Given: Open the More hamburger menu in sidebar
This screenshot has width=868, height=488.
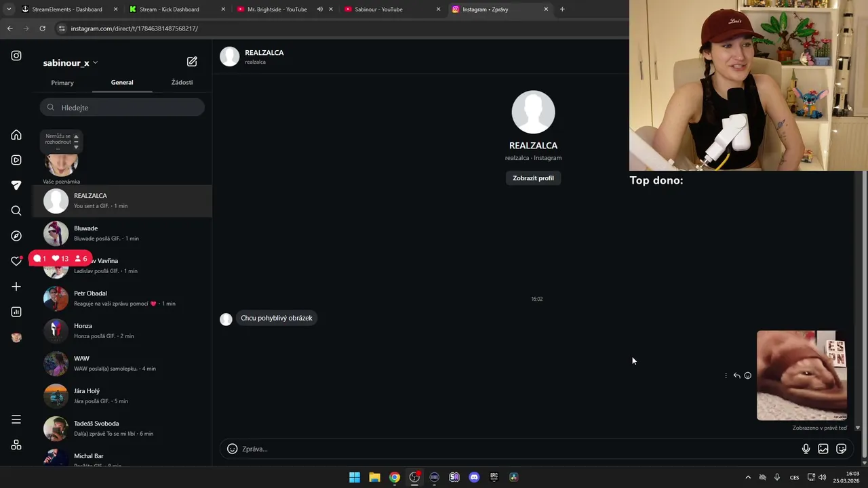Looking at the screenshot, I should tap(16, 420).
